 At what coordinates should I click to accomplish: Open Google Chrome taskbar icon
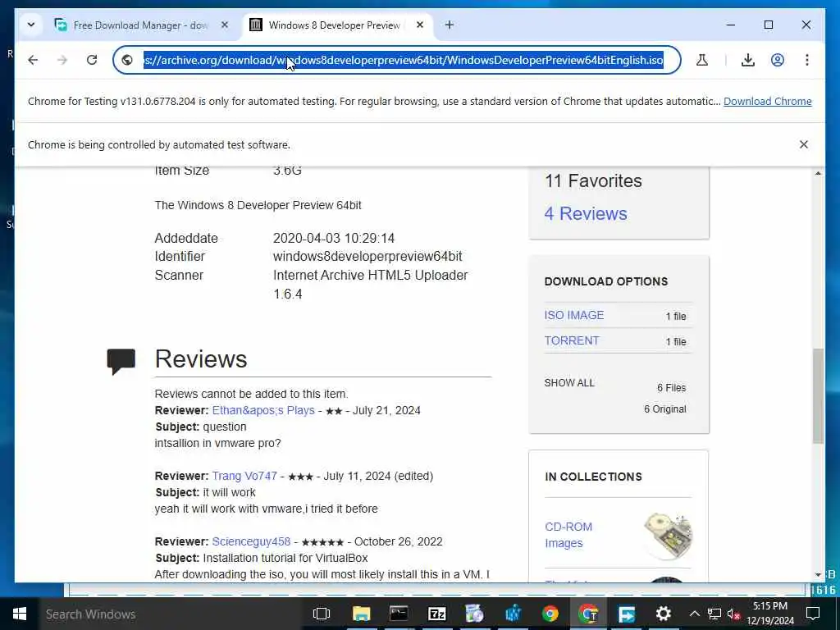pos(550,614)
